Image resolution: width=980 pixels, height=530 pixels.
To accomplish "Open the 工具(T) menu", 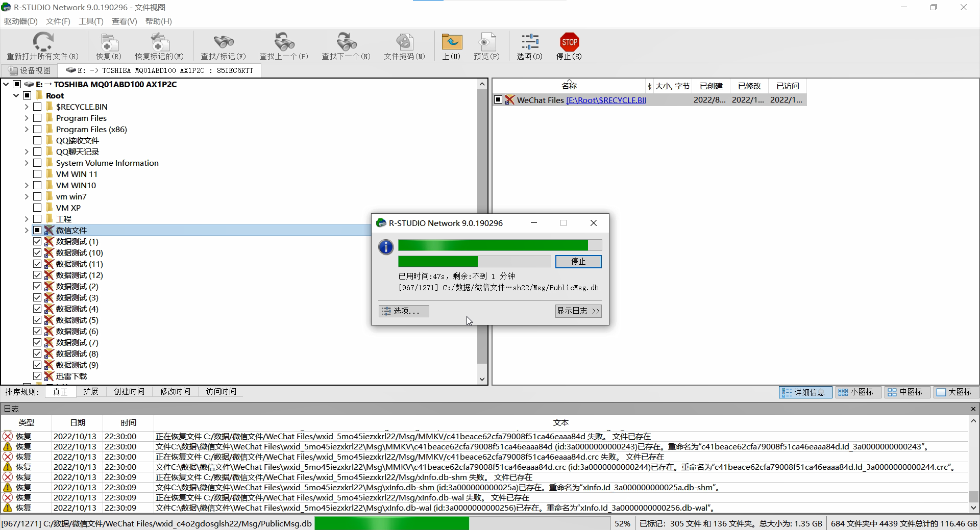I will click(91, 21).
